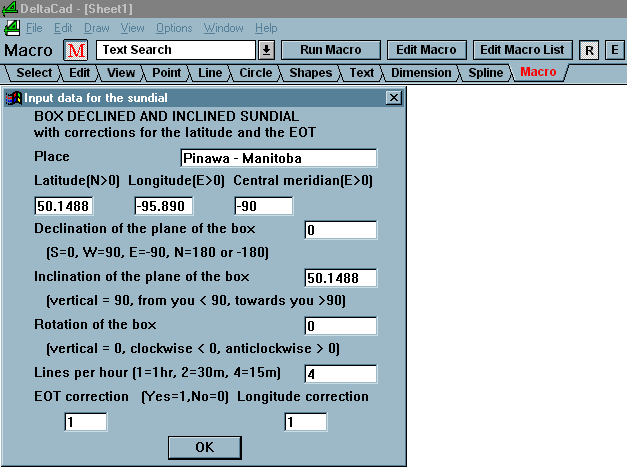
Task: Click the Inclination of the plane field
Action: pyautogui.click(x=340, y=278)
